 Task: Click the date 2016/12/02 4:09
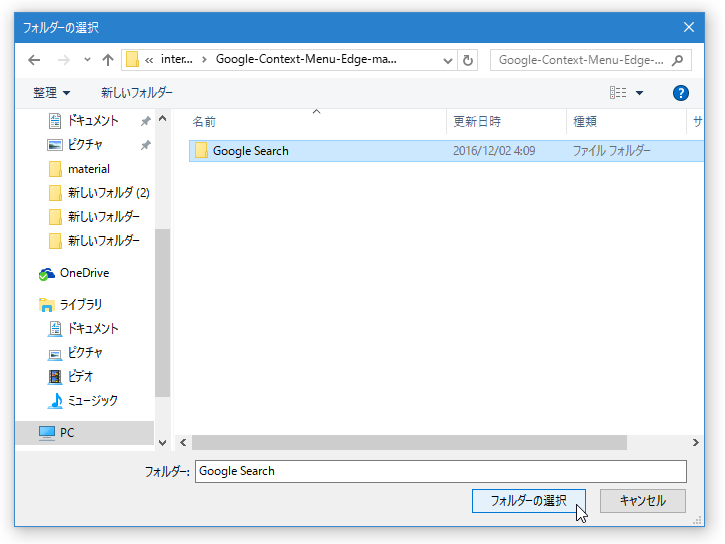494,151
